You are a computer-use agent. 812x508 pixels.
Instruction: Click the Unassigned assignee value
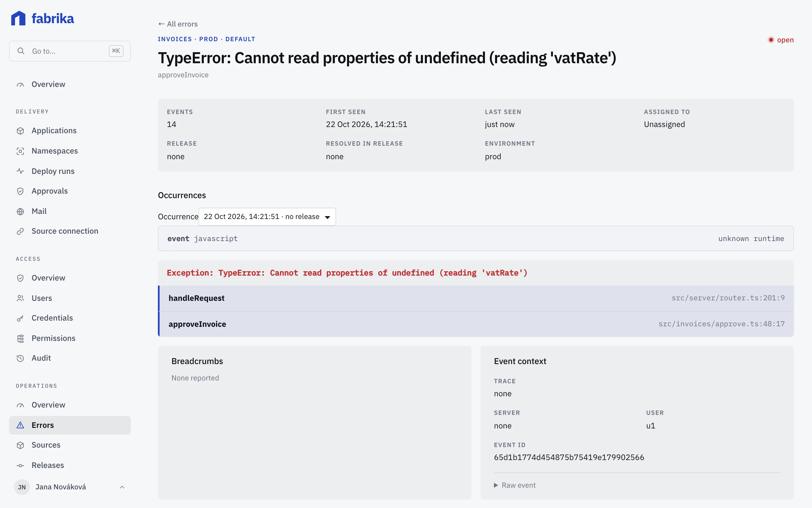pos(664,124)
